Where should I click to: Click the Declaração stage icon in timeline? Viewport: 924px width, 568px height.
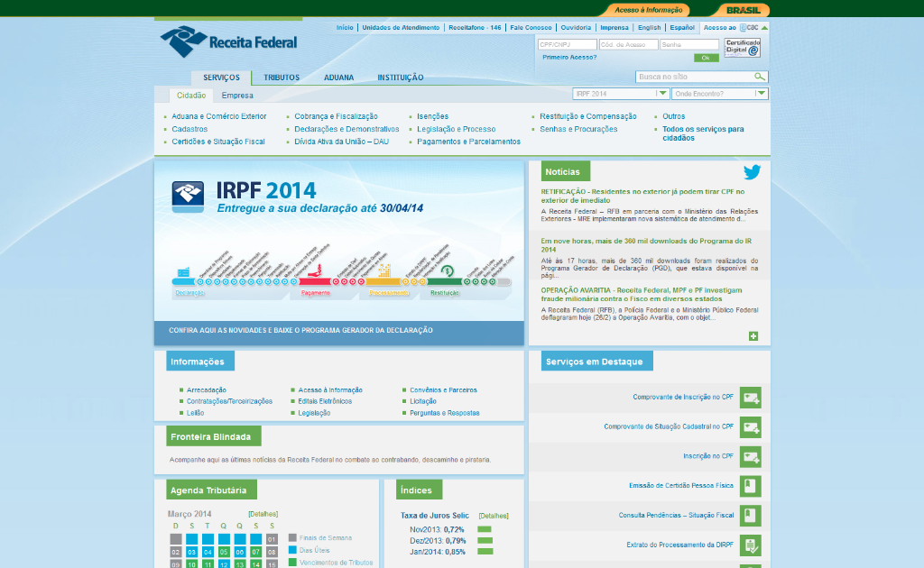183,272
